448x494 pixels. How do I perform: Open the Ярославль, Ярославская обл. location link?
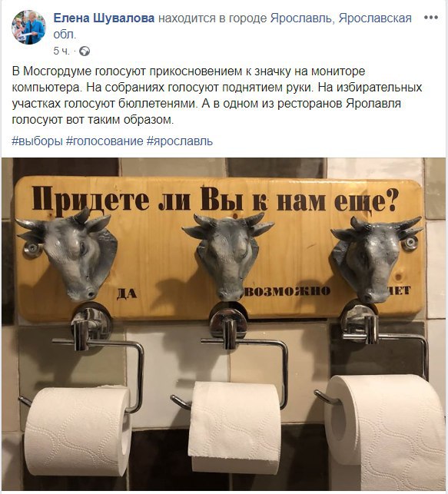point(233,26)
